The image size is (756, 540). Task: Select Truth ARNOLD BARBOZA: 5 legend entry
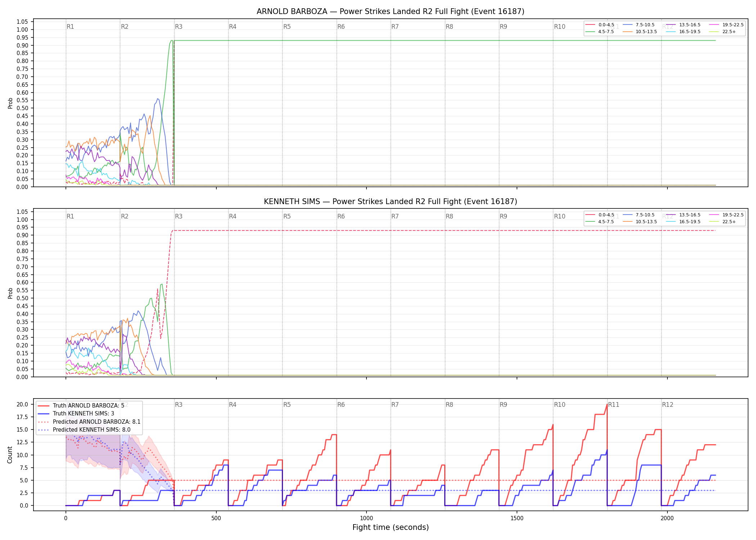click(81, 406)
